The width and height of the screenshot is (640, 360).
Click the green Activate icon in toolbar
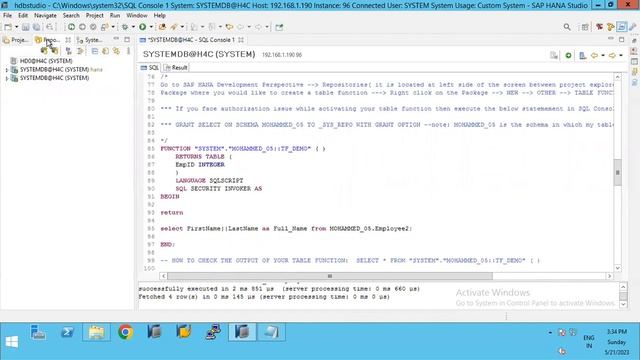tap(71, 27)
